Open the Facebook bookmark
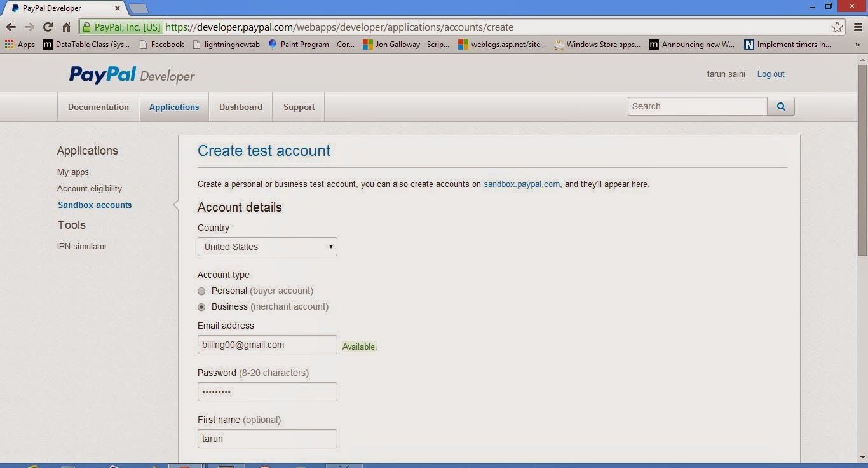868x468 pixels. [x=161, y=45]
